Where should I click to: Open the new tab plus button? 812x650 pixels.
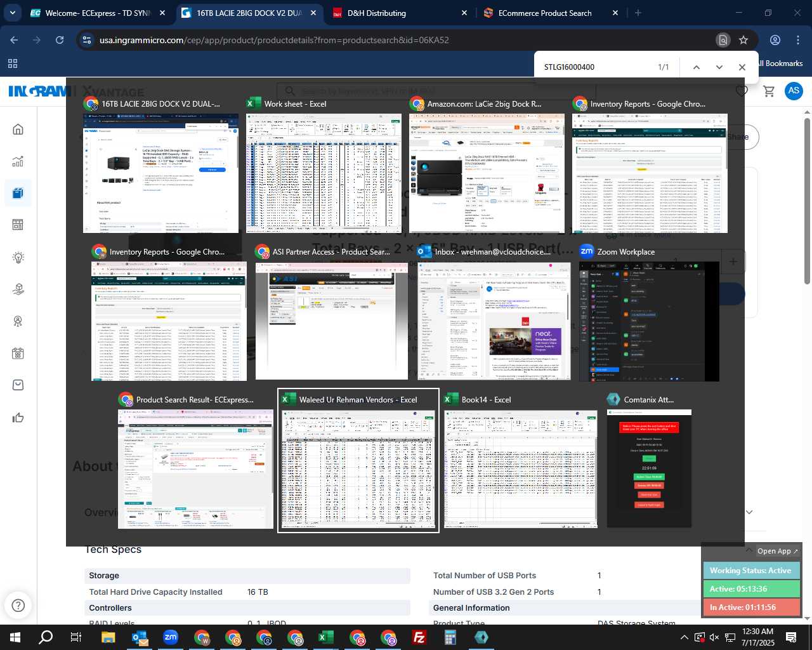[638, 13]
